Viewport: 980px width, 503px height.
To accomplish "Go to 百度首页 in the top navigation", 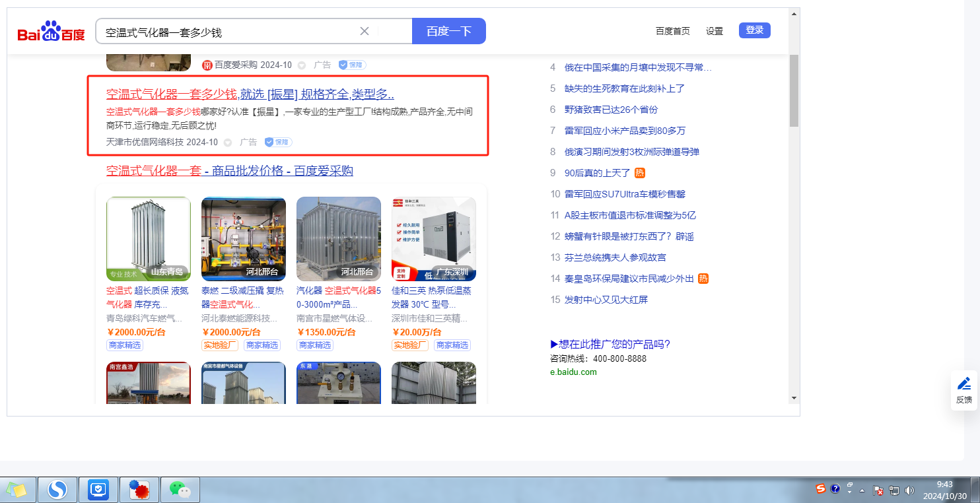I will (x=672, y=31).
